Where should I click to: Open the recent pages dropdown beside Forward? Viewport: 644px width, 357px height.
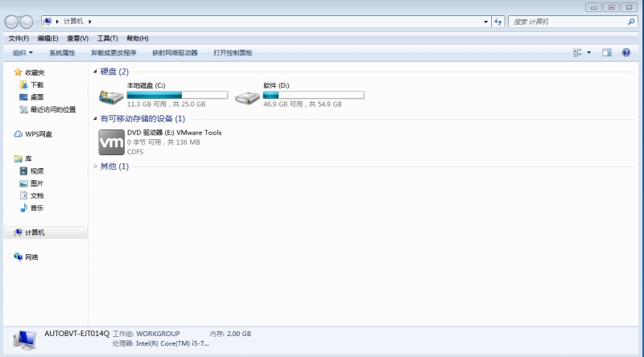[37, 23]
